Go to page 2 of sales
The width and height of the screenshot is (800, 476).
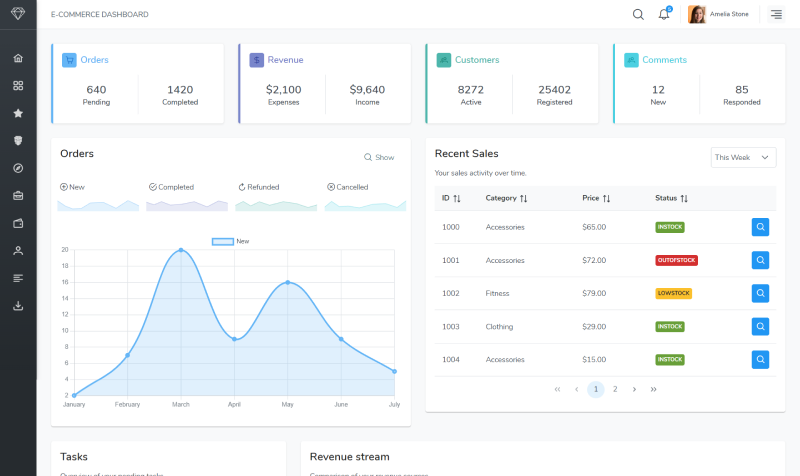point(615,389)
